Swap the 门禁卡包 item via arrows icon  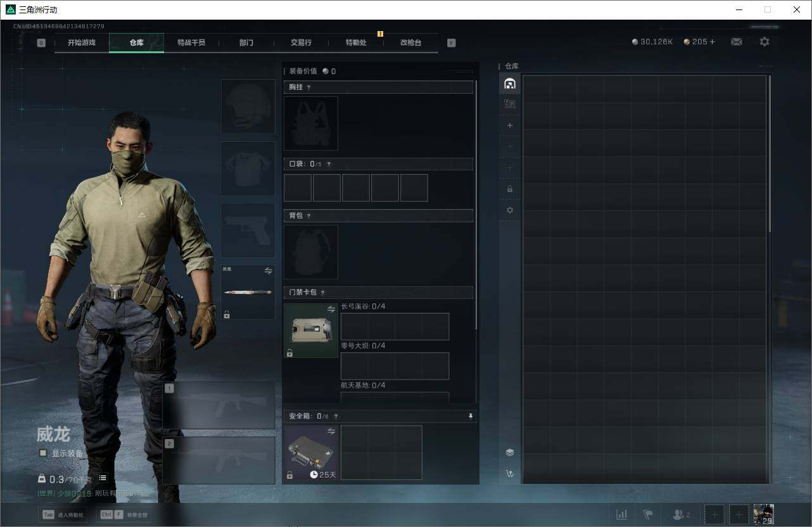[331, 309]
